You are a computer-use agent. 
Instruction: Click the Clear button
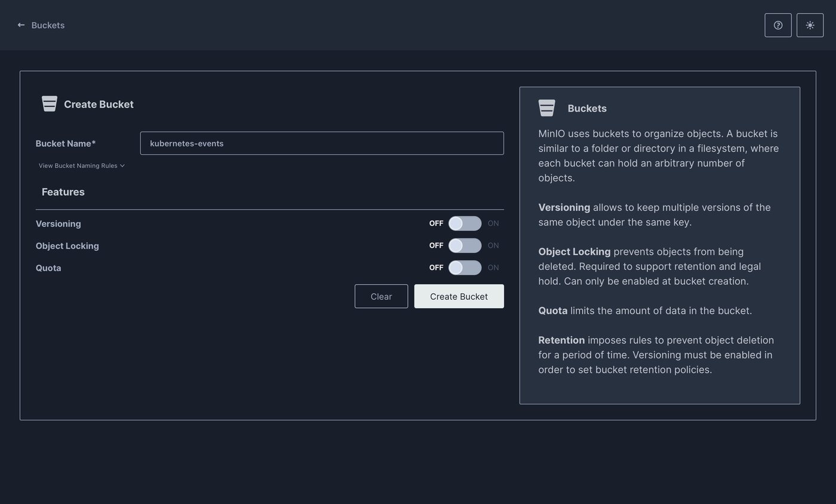pyautogui.click(x=381, y=296)
